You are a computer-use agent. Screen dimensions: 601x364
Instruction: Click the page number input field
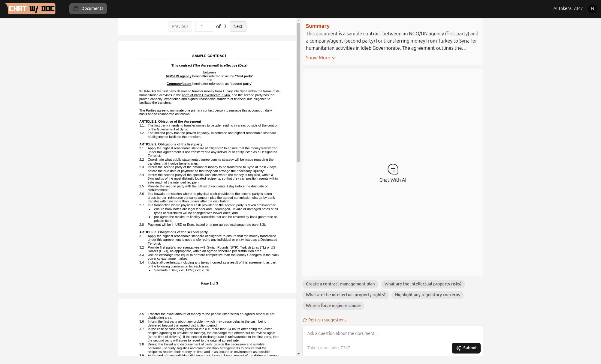204,26
